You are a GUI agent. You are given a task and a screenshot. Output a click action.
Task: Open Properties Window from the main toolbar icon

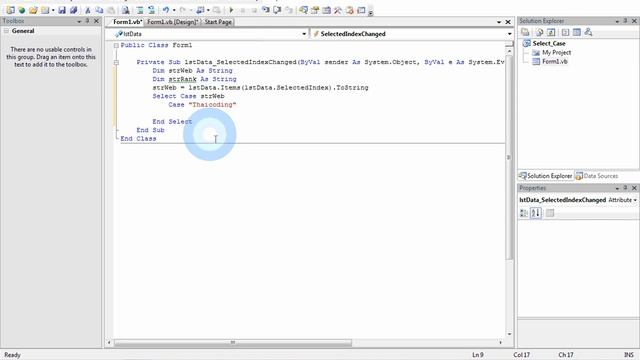pos(315,10)
